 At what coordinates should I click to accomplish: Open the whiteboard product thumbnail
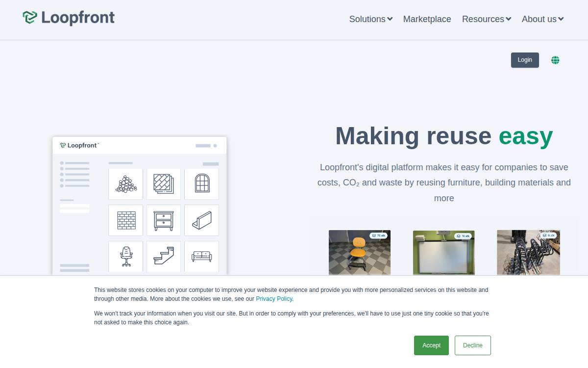point(444,252)
